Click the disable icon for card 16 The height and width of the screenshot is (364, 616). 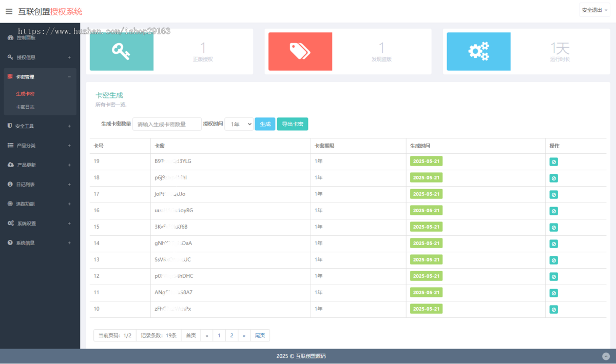553,211
